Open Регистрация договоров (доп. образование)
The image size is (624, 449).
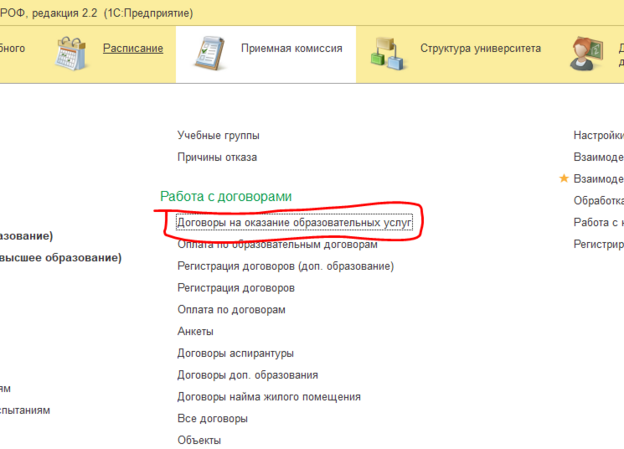285,266
